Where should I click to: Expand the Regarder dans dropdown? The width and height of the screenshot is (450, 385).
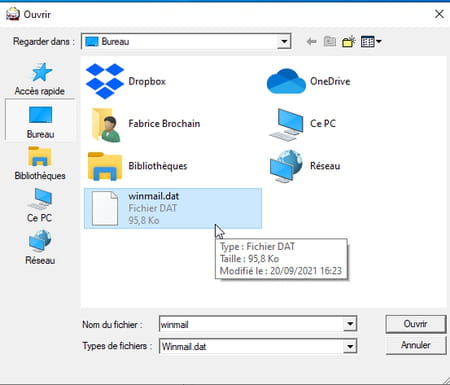(284, 42)
